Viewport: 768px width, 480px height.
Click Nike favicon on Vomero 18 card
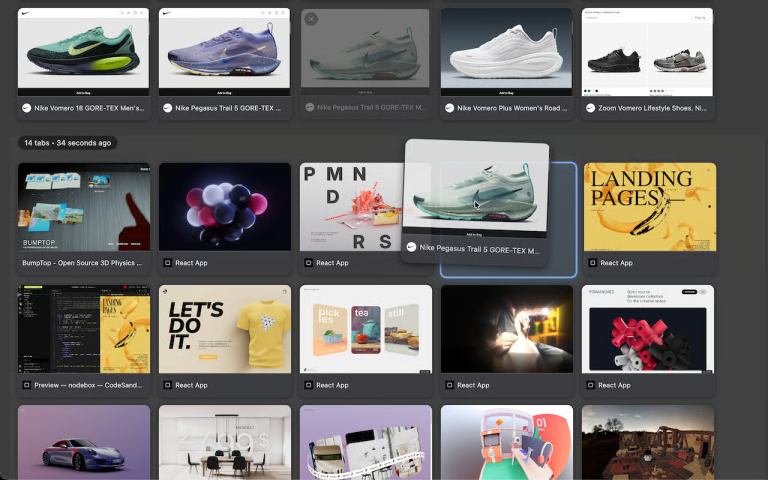[26, 108]
